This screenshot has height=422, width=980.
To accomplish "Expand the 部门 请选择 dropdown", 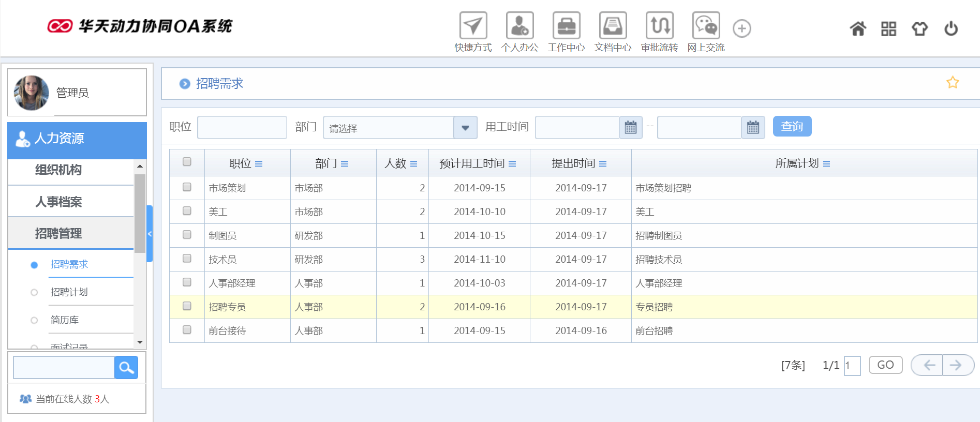I will pos(465,128).
